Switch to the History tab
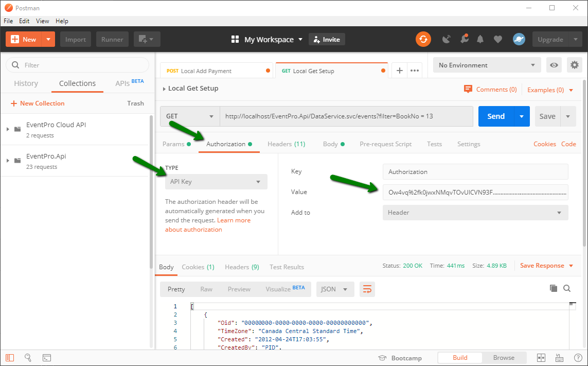This screenshot has height=366, width=588. click(x=26, y=83)
